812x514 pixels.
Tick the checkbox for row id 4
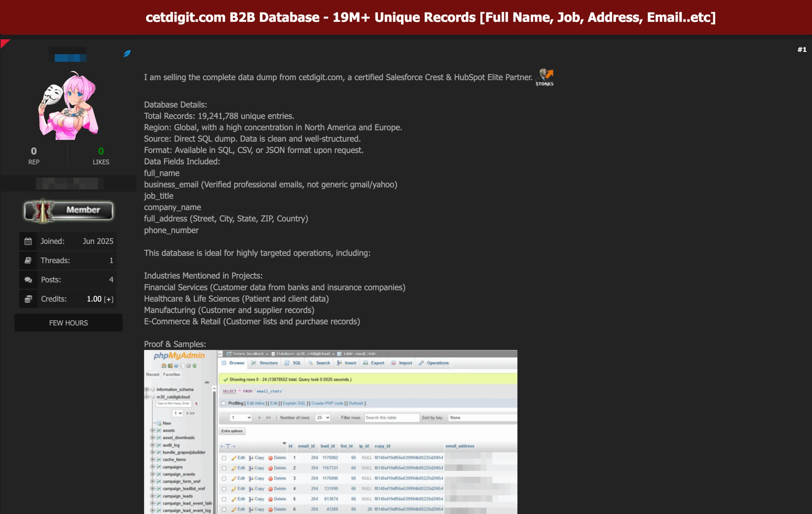tap(224, 489)
